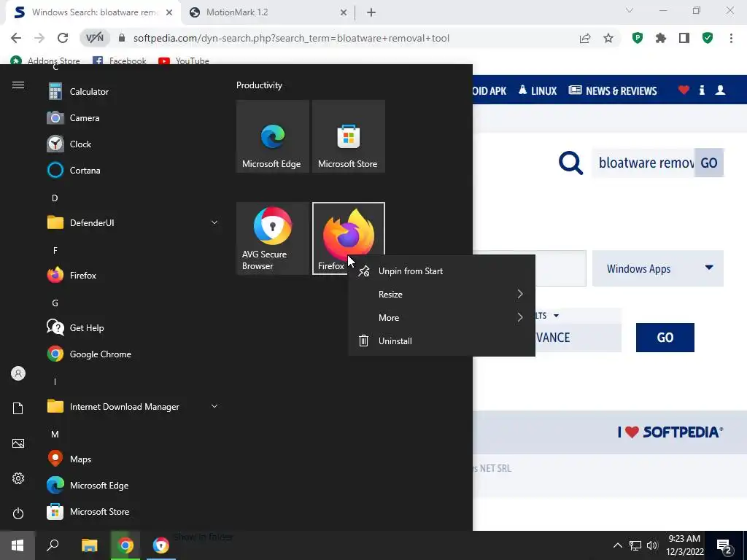
Task: Choose Uninstall from the context menu
Action: pos(441,341)
